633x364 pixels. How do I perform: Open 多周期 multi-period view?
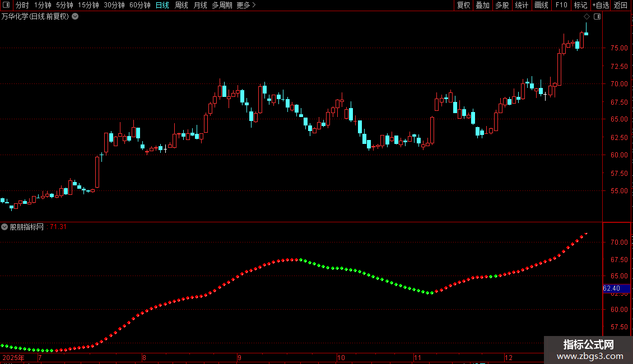click(222, 5)
